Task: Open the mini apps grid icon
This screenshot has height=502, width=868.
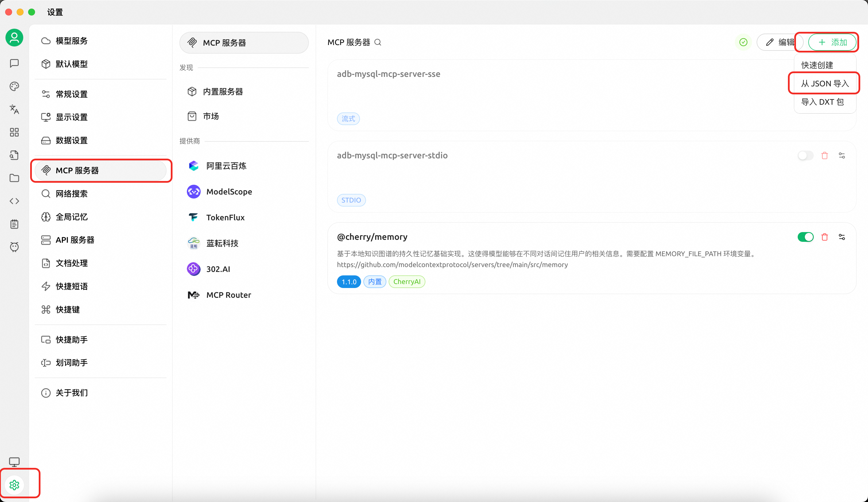Action: click(14, 132)
